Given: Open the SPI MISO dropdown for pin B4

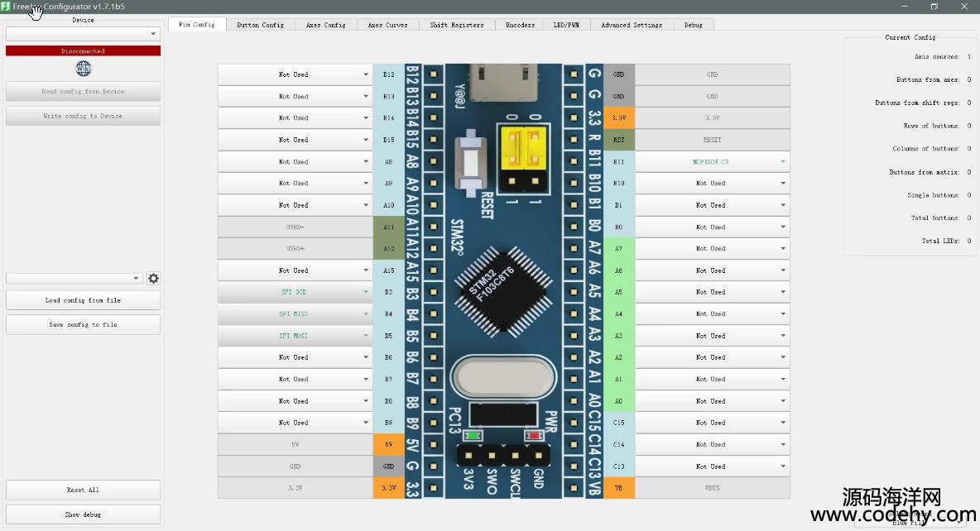Looking at the screenshot, I should pyautogui.click(x=295, y=314).
